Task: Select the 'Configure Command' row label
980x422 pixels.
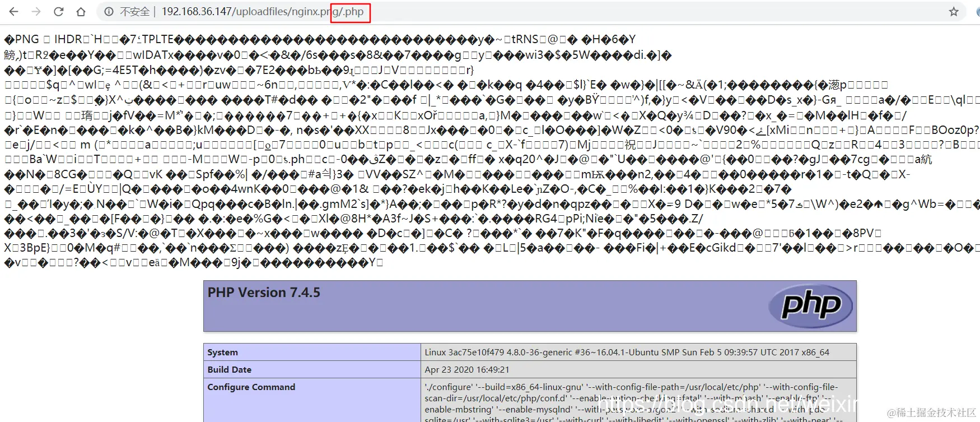Action: click(x=251, y=387)
